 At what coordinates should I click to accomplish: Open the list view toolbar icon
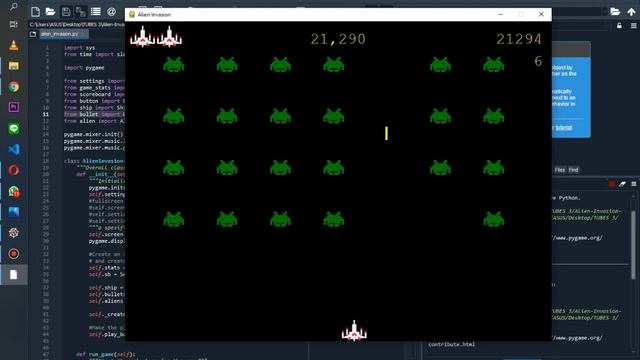96,12
